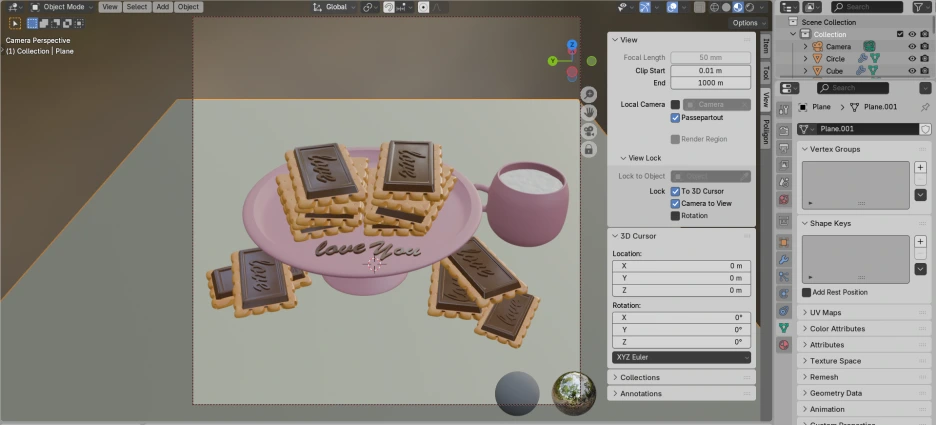Toggle Local Camera checkbox
This screenshot has height=425, width=936.
point(675,104)
